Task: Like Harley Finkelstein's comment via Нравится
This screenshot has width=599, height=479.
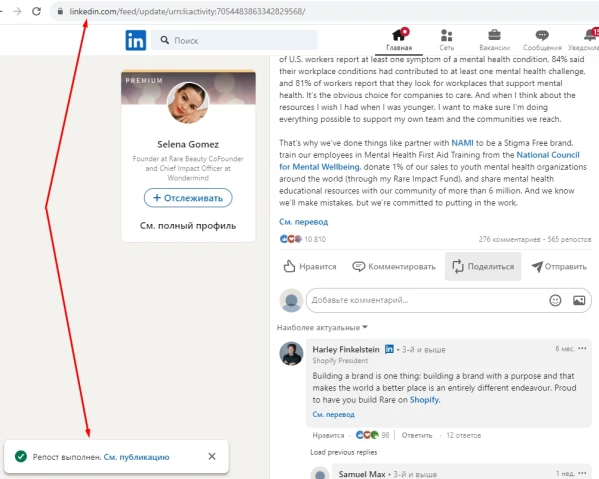Action: click(328, 435)
